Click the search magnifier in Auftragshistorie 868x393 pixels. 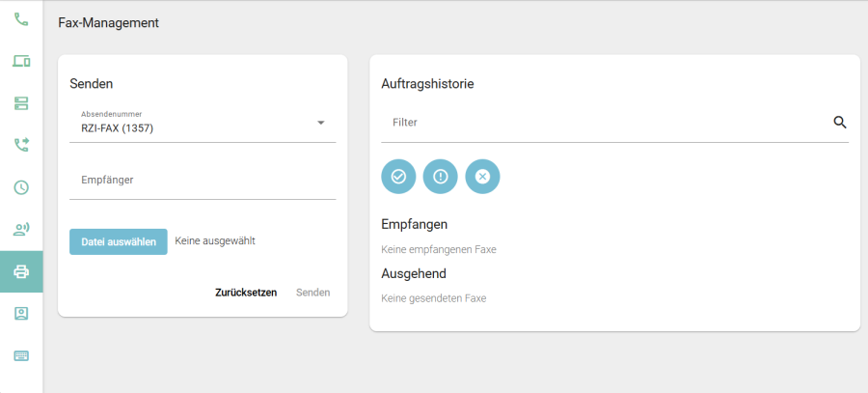tap(839, 123)
